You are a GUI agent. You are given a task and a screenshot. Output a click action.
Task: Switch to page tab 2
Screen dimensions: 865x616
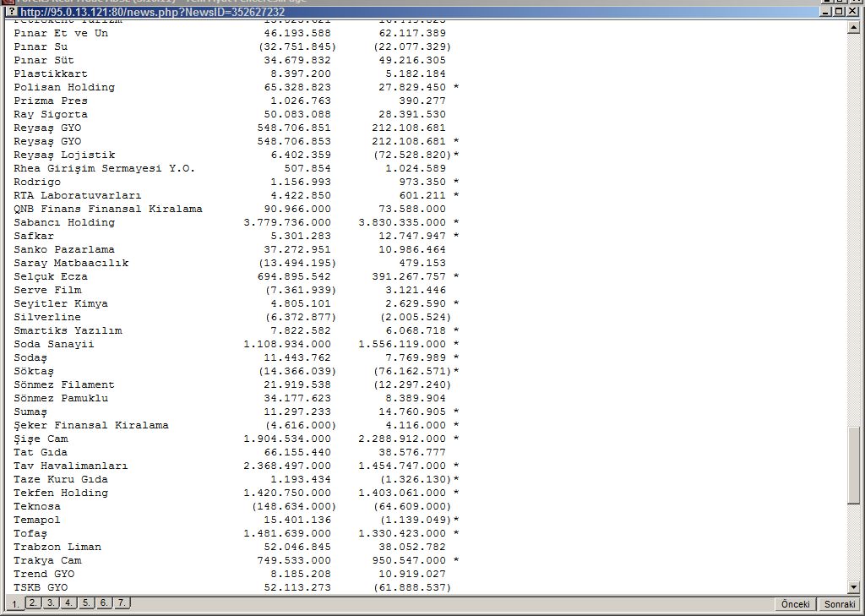click(33, 602)
